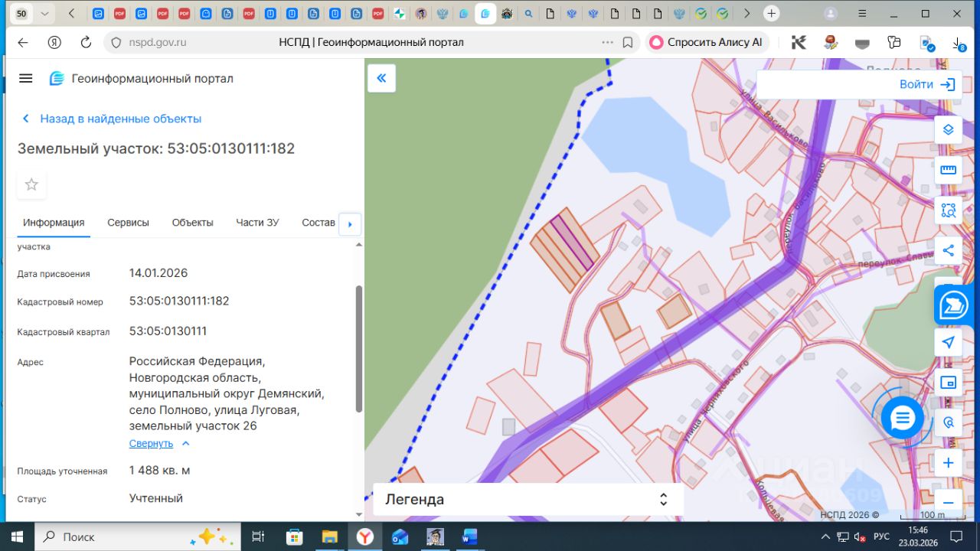Open the hamburger main menu
The image size is (980, 551).
pos(26,79)
